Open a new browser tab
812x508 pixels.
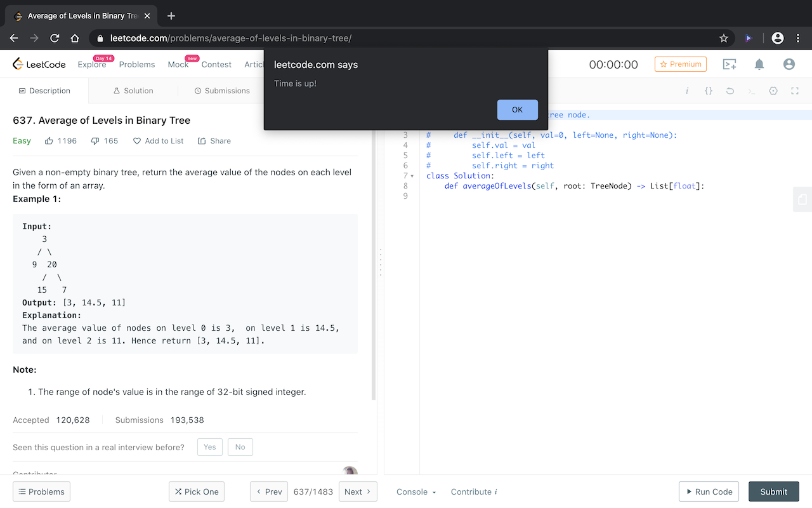point(171,16)
